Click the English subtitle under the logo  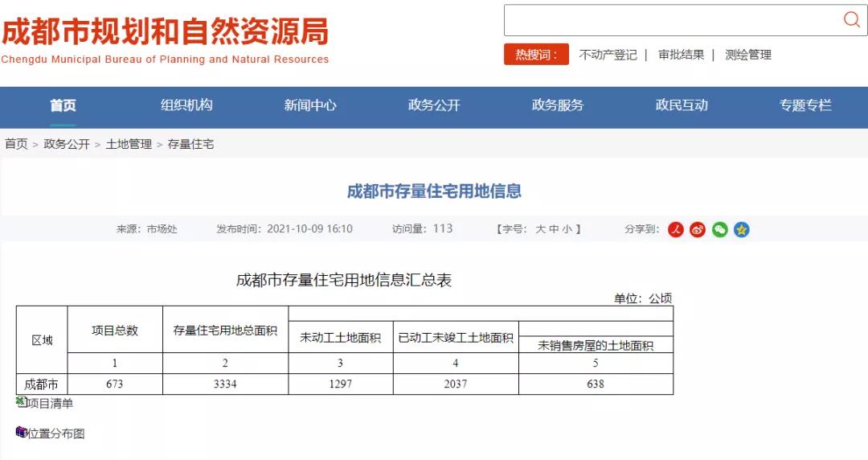coord(165,60)
